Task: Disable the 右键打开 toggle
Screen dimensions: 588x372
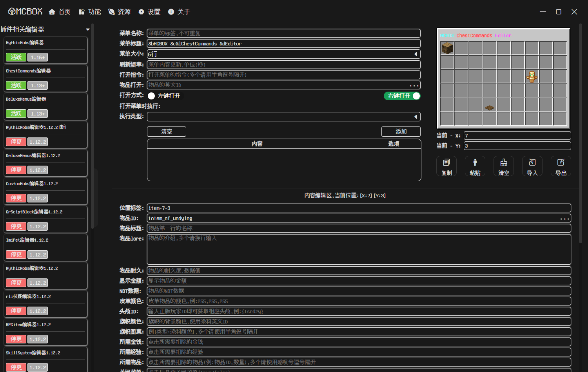Action: [x=402, y=96]
